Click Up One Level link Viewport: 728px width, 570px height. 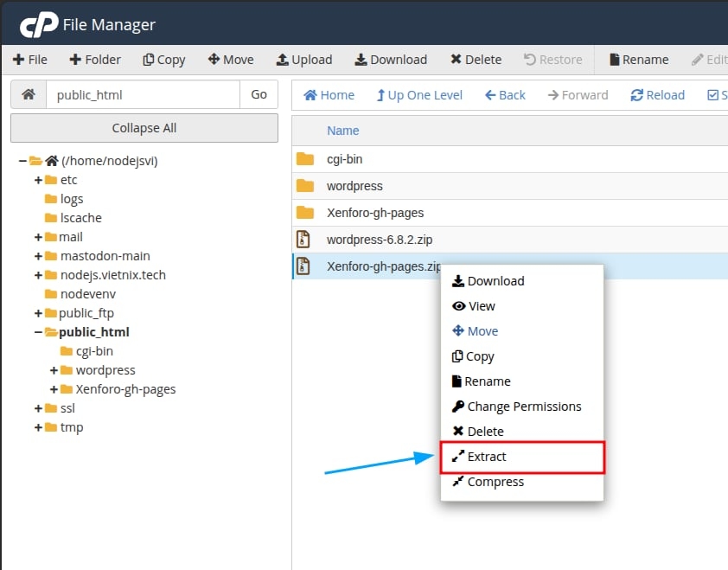[419, 95]
